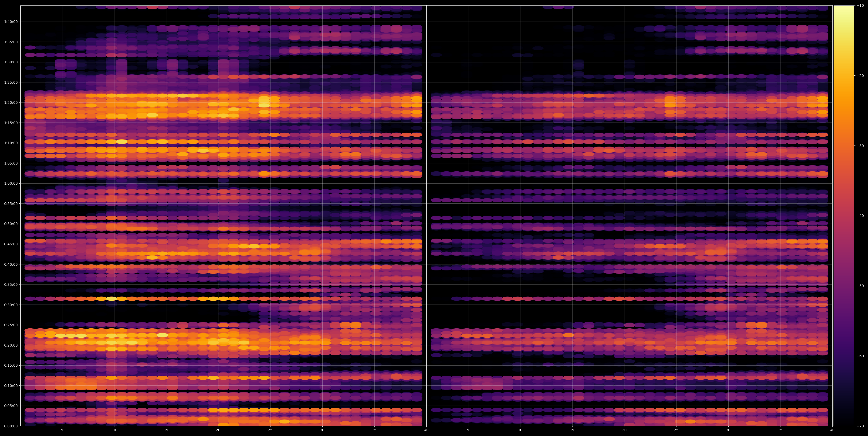The width and height of the screenshot is (868, 436).
Task: Pick the 1:10:00 time tick label
Action: pos(11,143)
